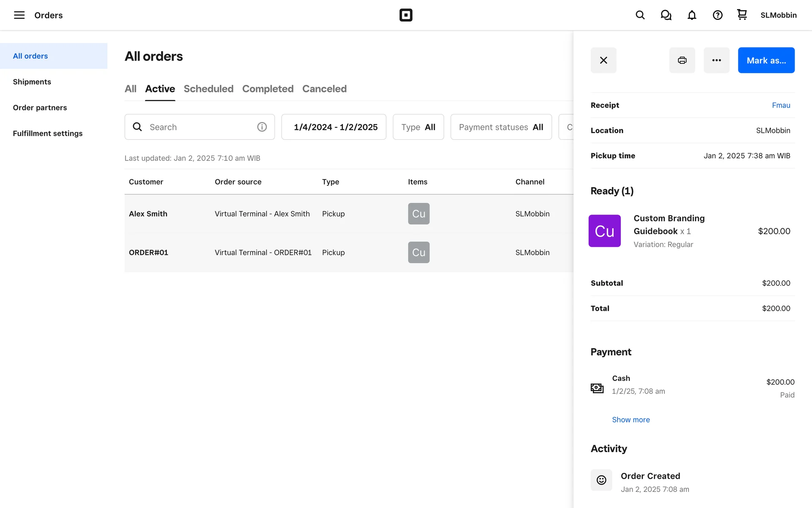Open the hamburger navigation menu
This screenshot has width=812, height=508.
click(19, 15)
